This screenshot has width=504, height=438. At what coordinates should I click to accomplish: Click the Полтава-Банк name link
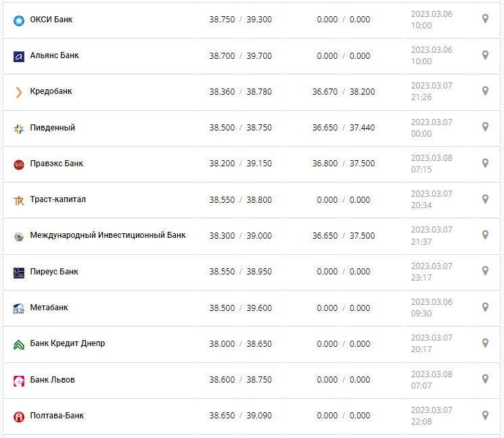tap(57, 416)
